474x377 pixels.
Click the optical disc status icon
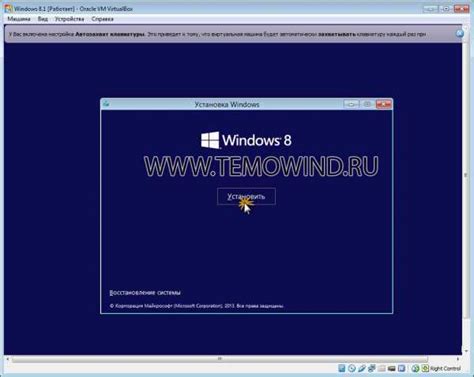[x=352, y=368]
